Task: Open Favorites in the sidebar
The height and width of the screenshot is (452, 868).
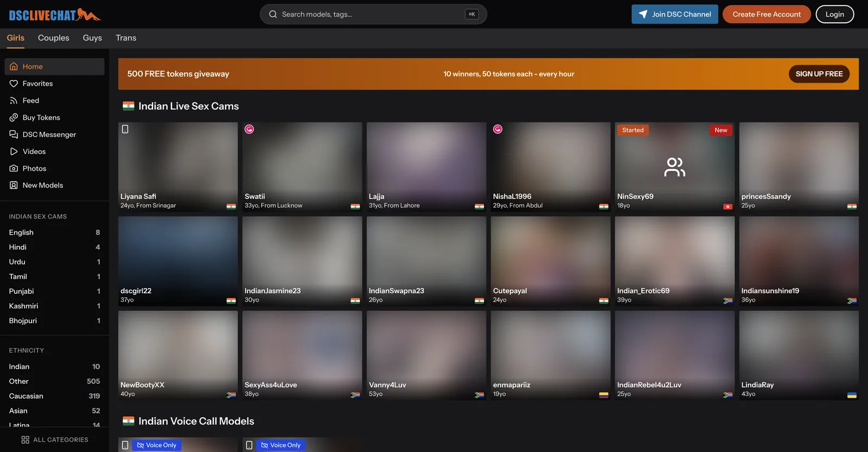Action: tap(55, 83)
